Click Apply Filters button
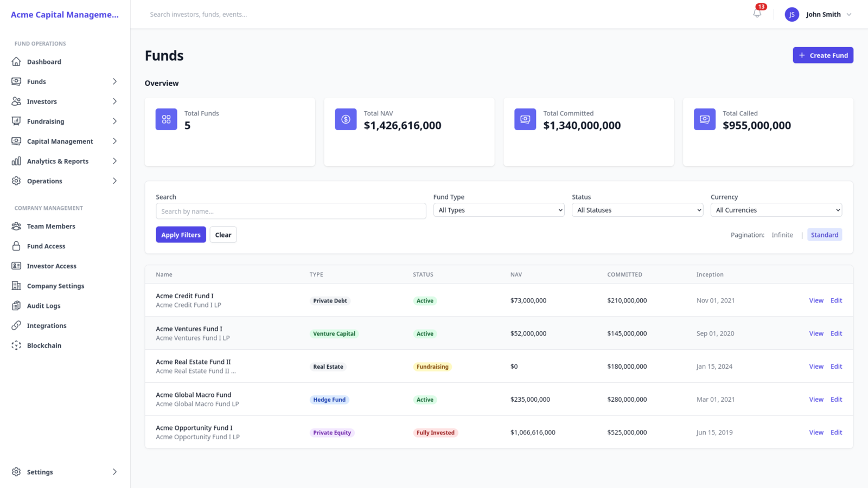The image size is (868, 488). point(181,235)
